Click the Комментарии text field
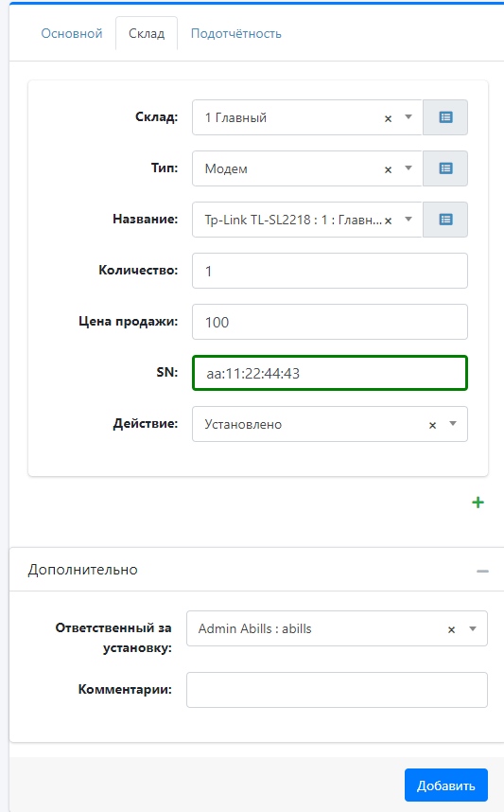 [337, 690]
